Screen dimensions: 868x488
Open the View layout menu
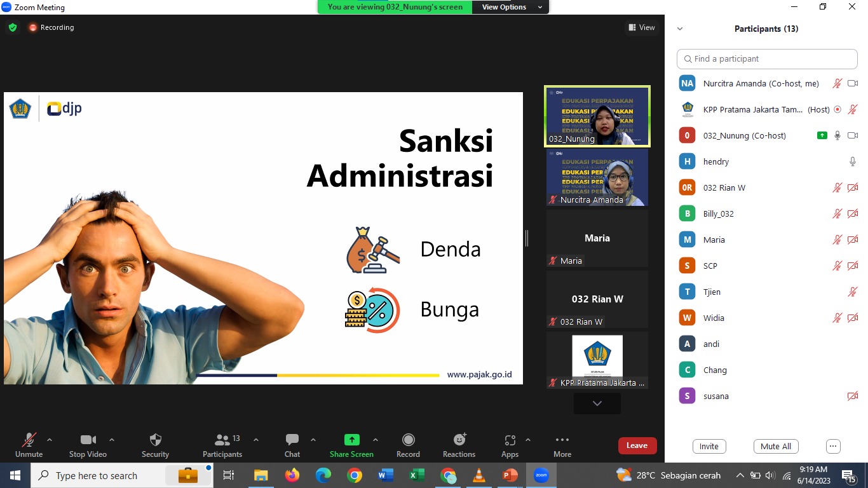[x=642, y=27]
